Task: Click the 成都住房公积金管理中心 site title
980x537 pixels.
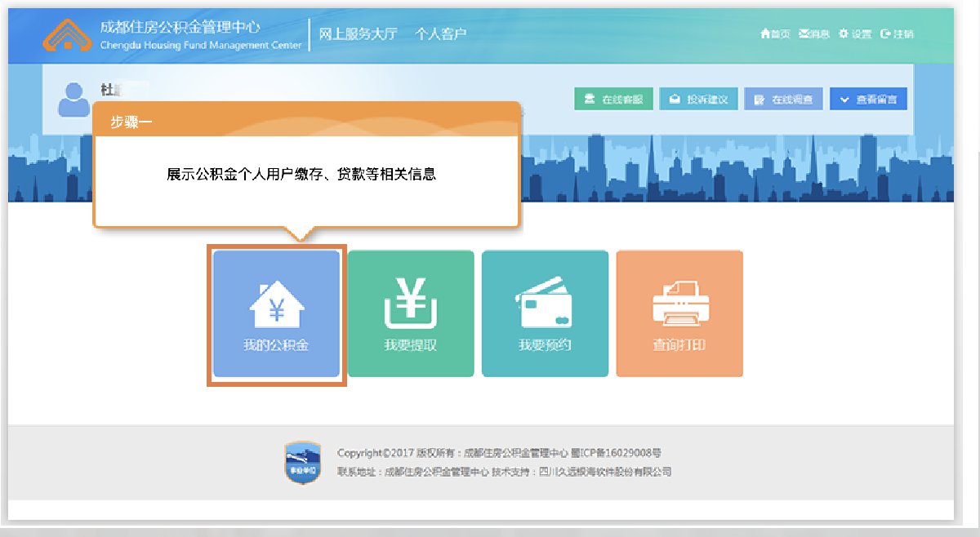Action: 180,27
